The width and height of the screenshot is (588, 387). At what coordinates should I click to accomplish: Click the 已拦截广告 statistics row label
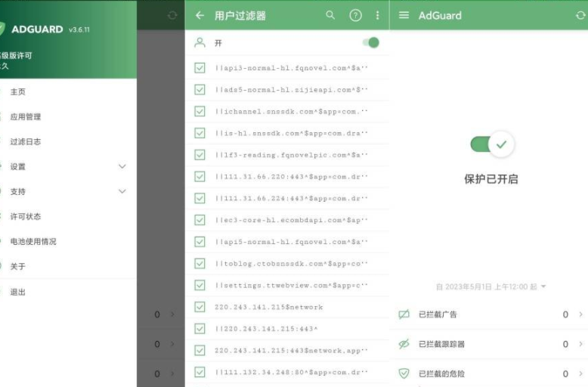pyautogui.click(x=438, y=314)
